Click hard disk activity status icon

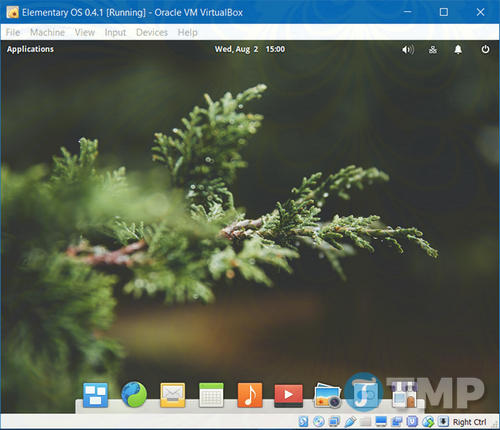click(303, 422)
